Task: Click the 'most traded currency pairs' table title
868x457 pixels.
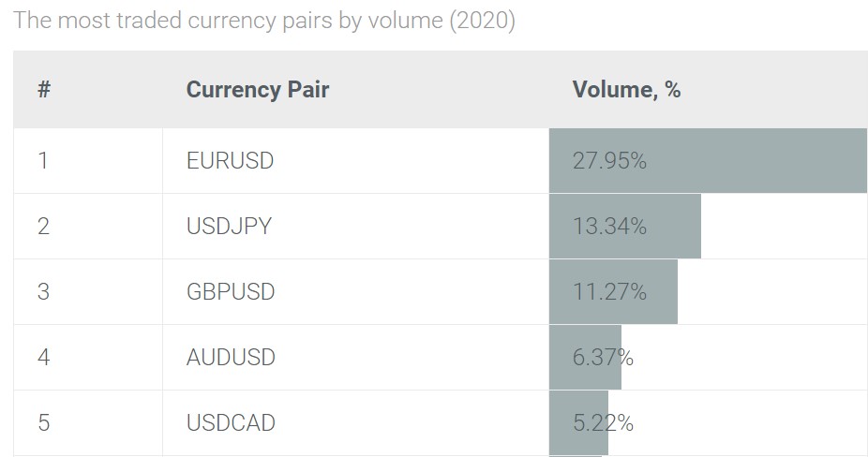Action: pyautogui.click(x=264, y=21)
